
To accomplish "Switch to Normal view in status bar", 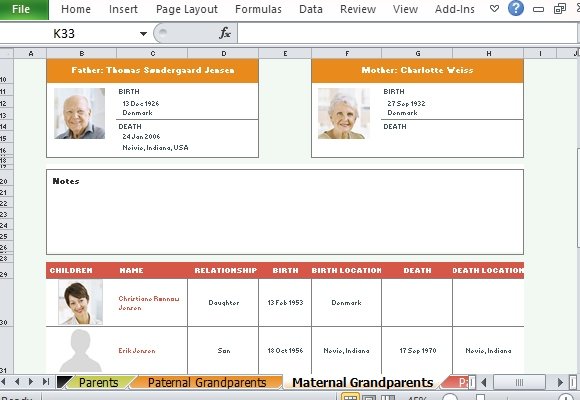I will pyautogui.click(x=350, y=397).
